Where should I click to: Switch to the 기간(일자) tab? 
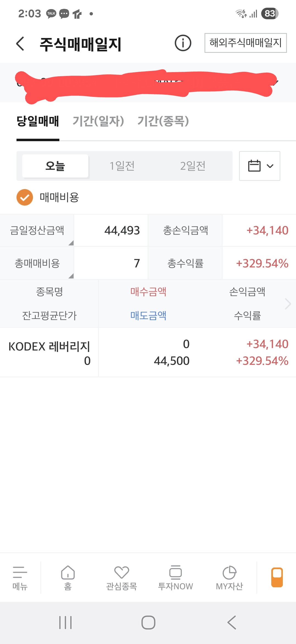[98, 121]
